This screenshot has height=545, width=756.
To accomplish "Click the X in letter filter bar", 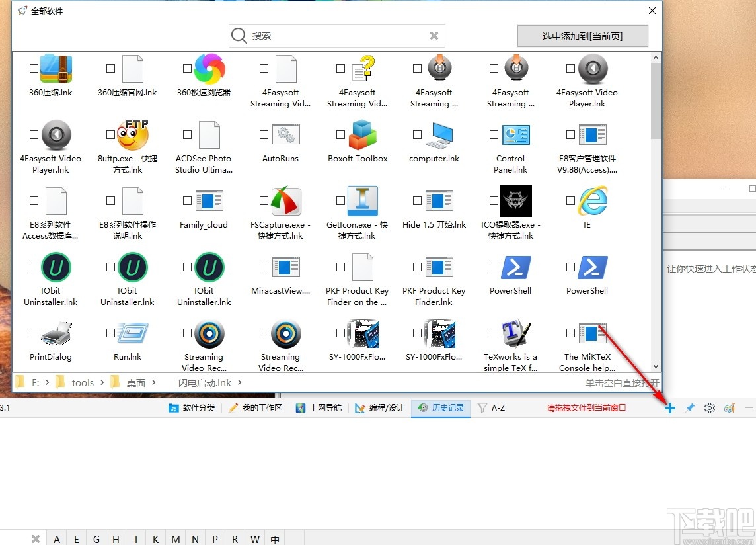I will click(x=36, y=539).
